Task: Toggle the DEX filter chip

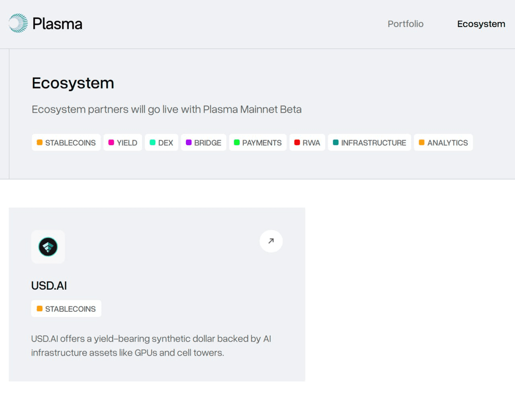Action: [x=161, y=142]
